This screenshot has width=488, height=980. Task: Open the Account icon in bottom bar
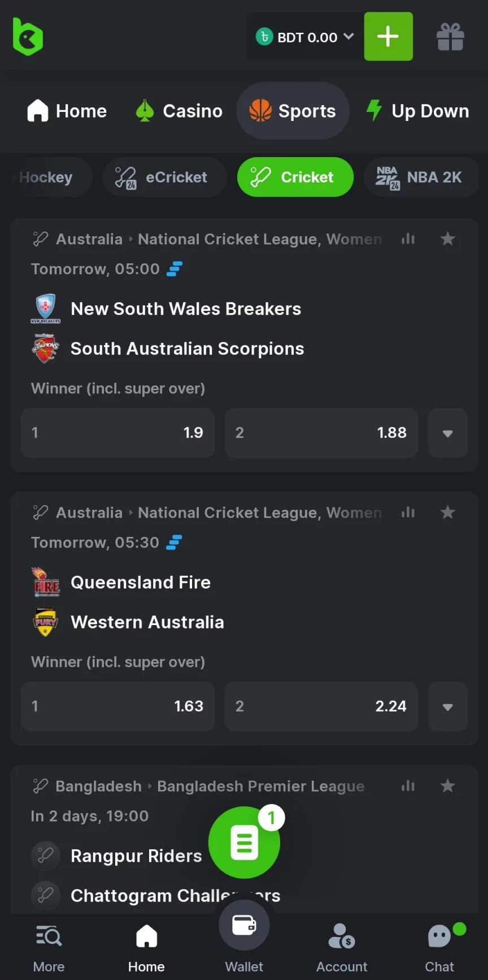click(341, 937)
